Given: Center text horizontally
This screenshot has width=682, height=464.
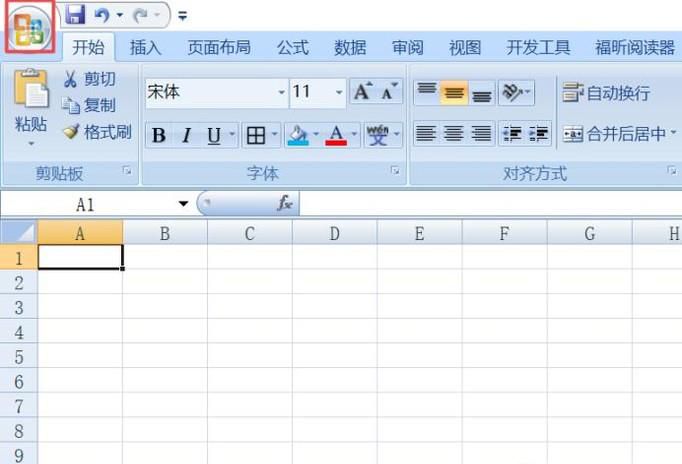Looking at the screenshot, I should point(454,134).
